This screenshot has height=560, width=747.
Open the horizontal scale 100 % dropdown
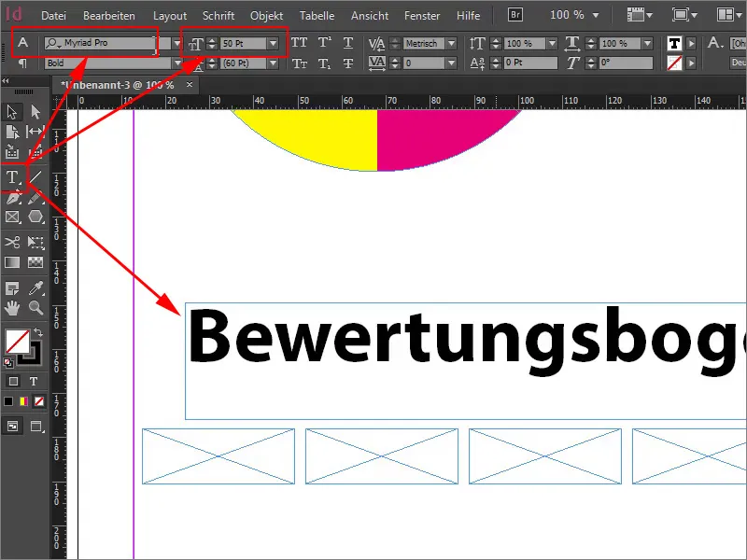coord(647,43)
